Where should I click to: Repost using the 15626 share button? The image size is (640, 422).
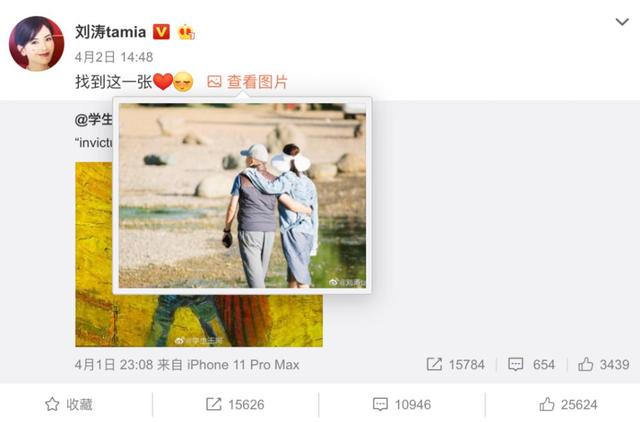[x=235, y=404]
